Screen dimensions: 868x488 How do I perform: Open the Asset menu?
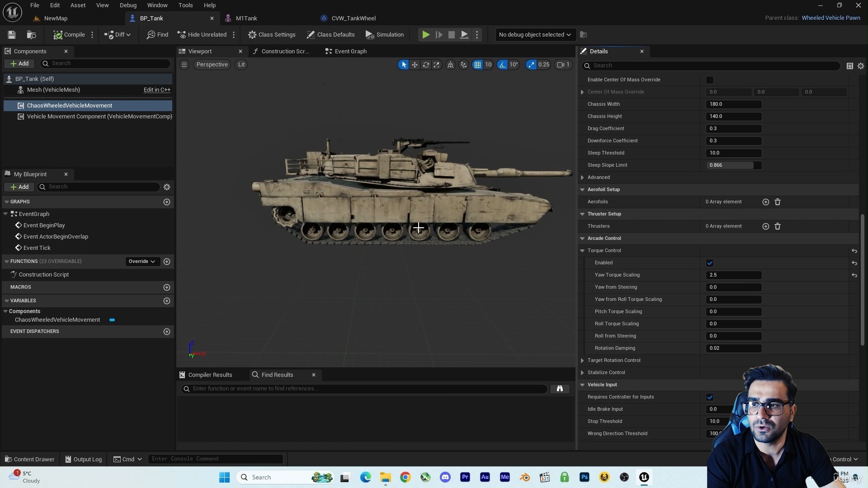78,5
